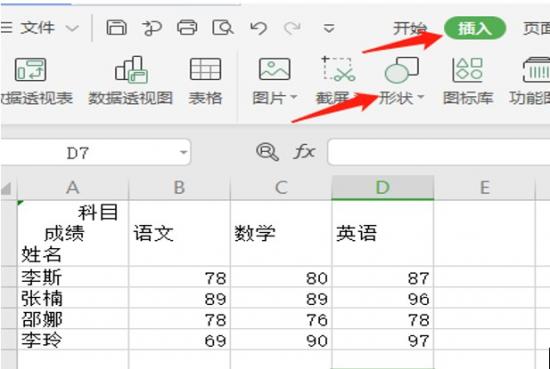
Task: Click 邵娜's 数学 score 76
Action: point(281,319)
